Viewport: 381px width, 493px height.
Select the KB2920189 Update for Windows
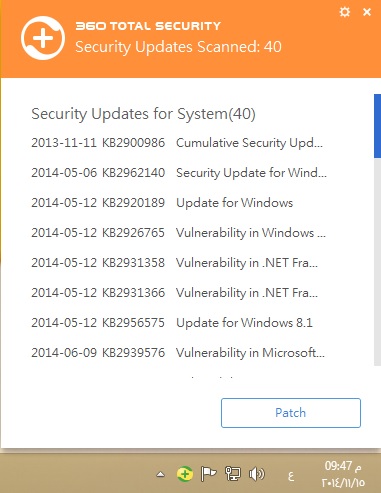point(162,203)
